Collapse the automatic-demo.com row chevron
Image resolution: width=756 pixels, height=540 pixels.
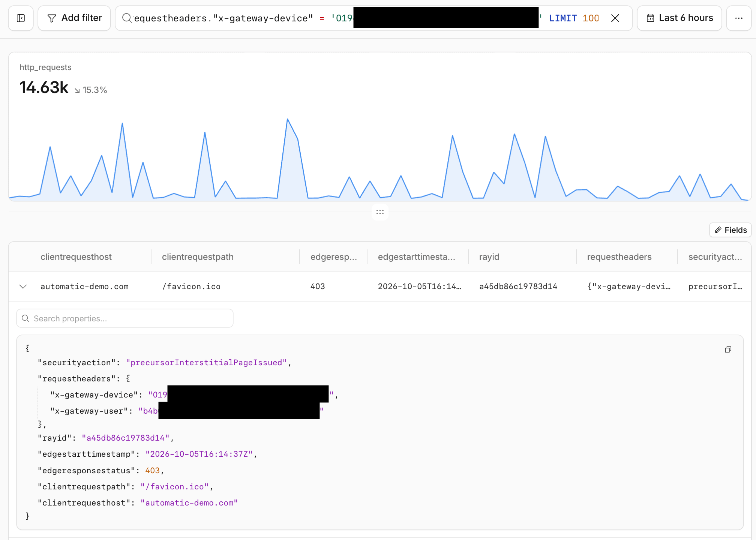pyautogui.click(x=23, y=286)
